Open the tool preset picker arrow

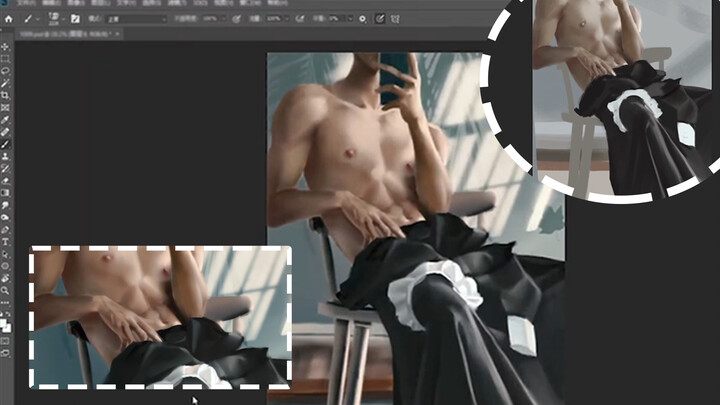[38, 19]
